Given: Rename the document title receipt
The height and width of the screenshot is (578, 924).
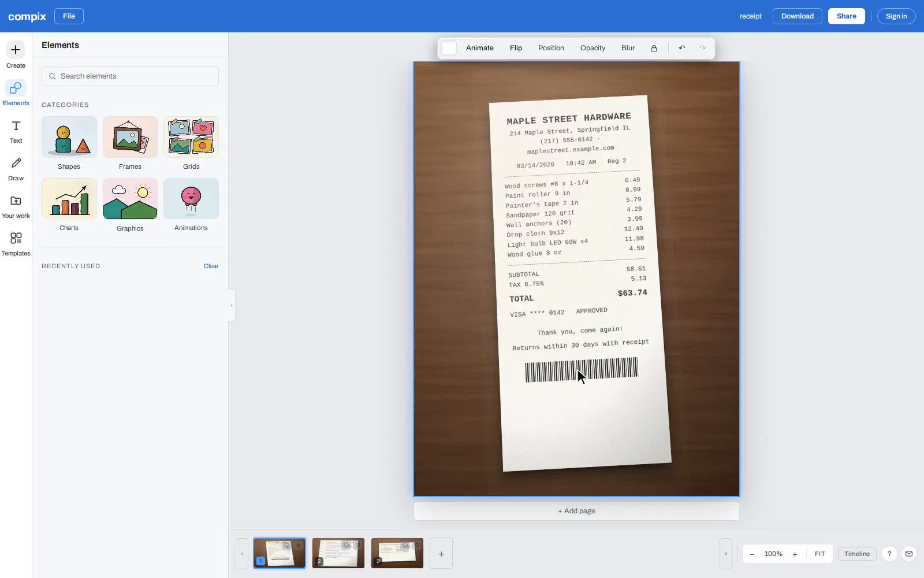Looking at the screenshot, I should pyautogui.click(x=750, y=16).
